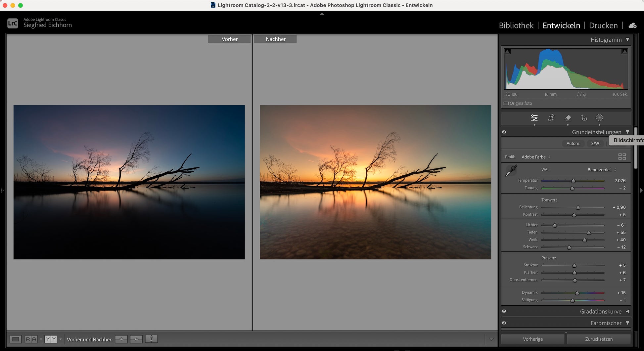This screenshot has width=644, height=351.
Task: Click the cloud sync status icon
Action: (632, 25)
